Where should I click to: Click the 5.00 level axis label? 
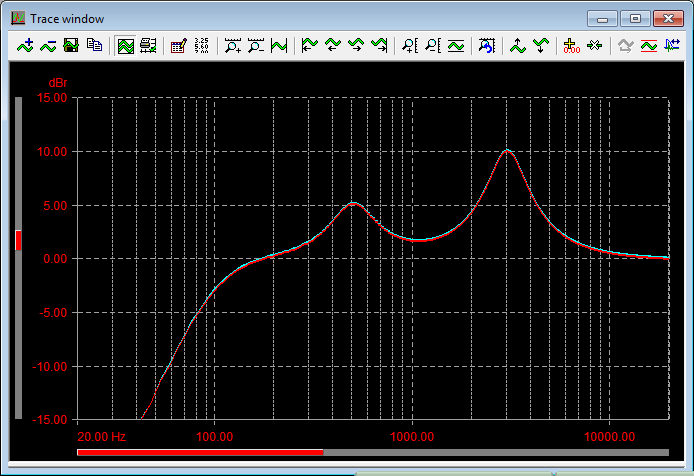(x=55, y=206)
